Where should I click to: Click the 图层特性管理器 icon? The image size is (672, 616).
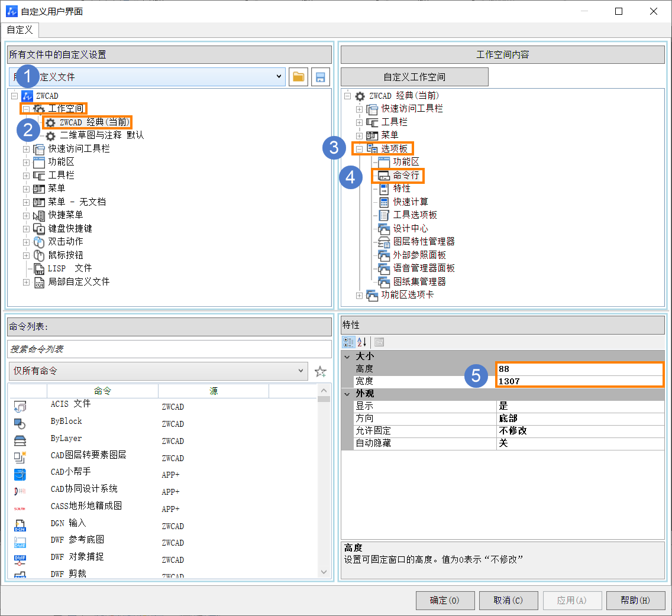pos(383,242)
